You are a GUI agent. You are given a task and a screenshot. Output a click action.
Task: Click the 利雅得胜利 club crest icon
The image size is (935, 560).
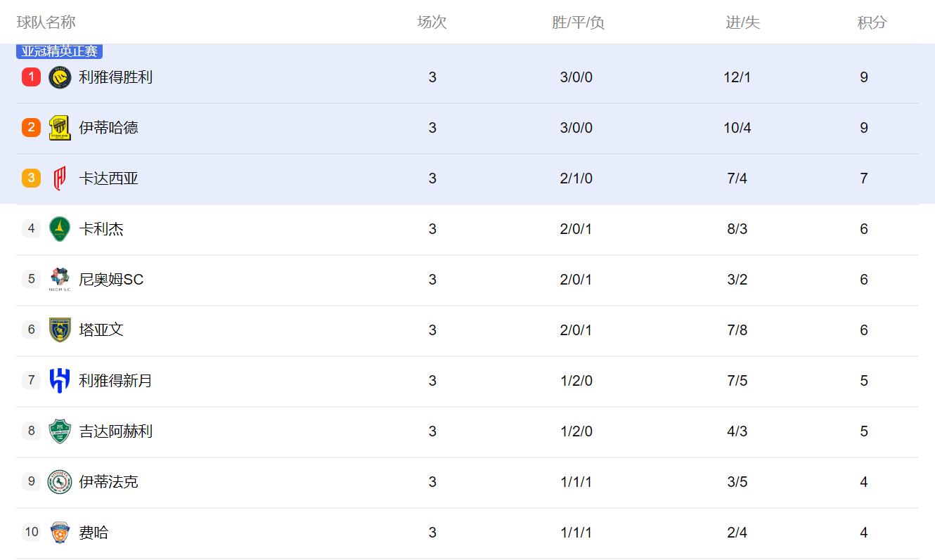[x=60, y=77]
